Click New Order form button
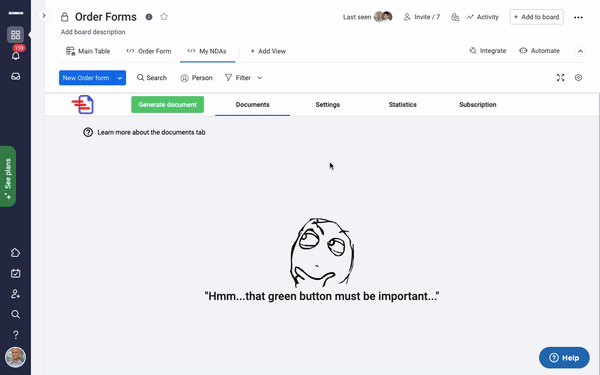The height and width of the screenshot is (375, 600). [86, 78]
